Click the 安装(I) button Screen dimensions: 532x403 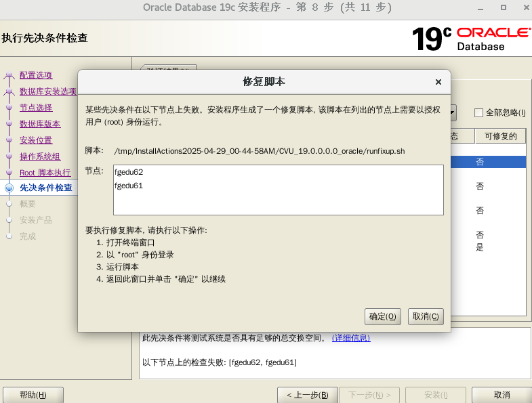click(436, 395)
